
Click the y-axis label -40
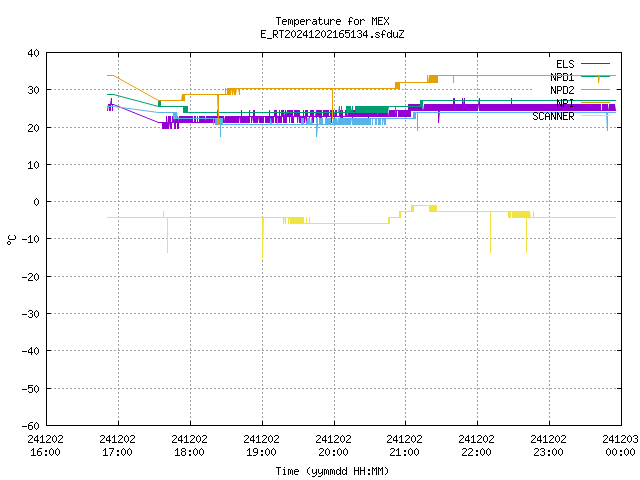pyautogui.click(x=31, y=351)
